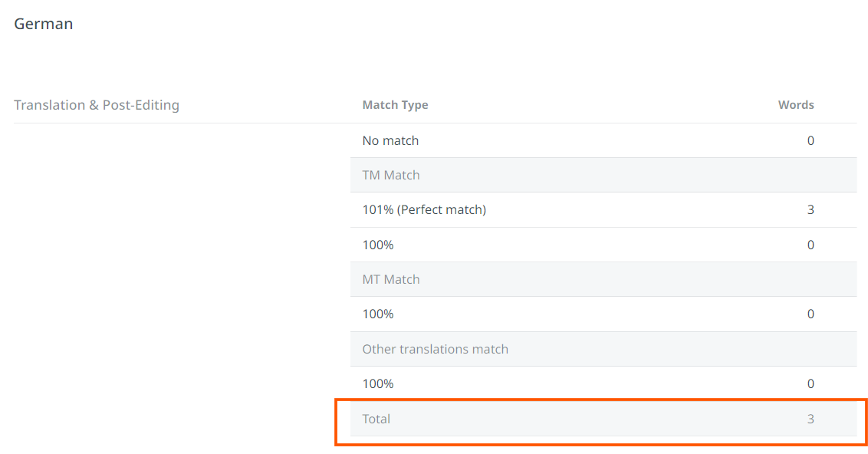Select the 100% row under Other translations match
The width and height of the screenshot is (868, 454).
[x=603, y=383]
